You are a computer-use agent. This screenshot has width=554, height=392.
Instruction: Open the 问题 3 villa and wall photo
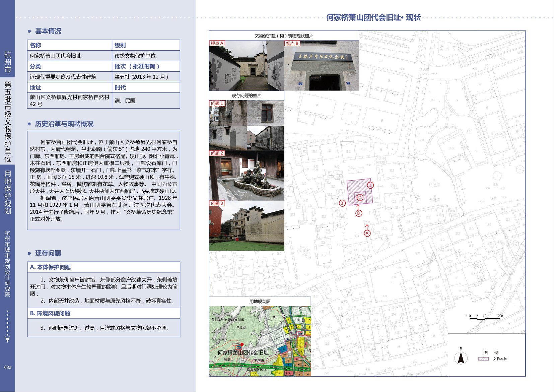pos(247,226)
